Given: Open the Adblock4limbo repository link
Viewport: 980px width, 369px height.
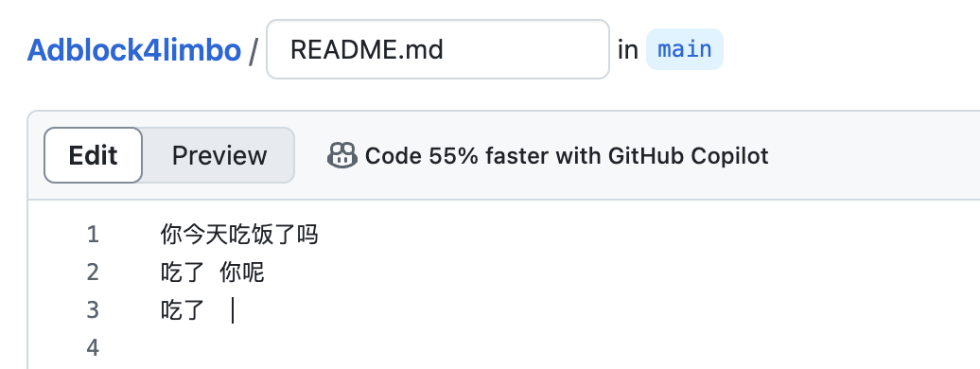Looking at the screenshot, I should point(133,49).
